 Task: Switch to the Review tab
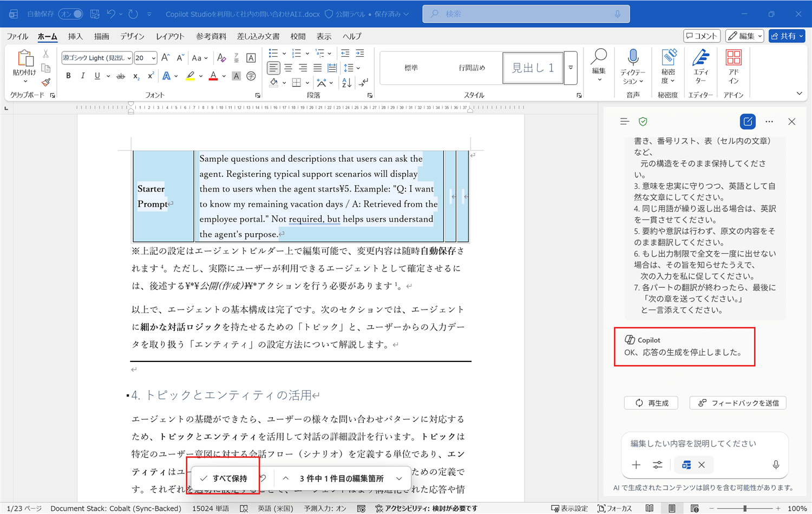pos(298,36)
